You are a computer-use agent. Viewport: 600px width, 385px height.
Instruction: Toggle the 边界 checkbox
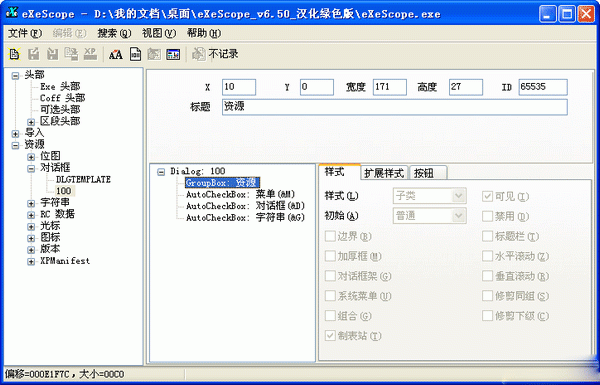[330, 236]
